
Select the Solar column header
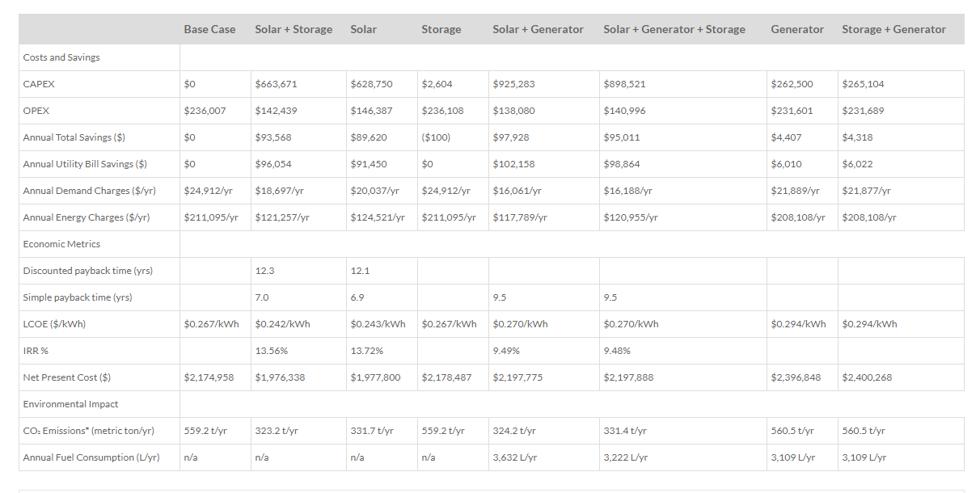(364, 29)
